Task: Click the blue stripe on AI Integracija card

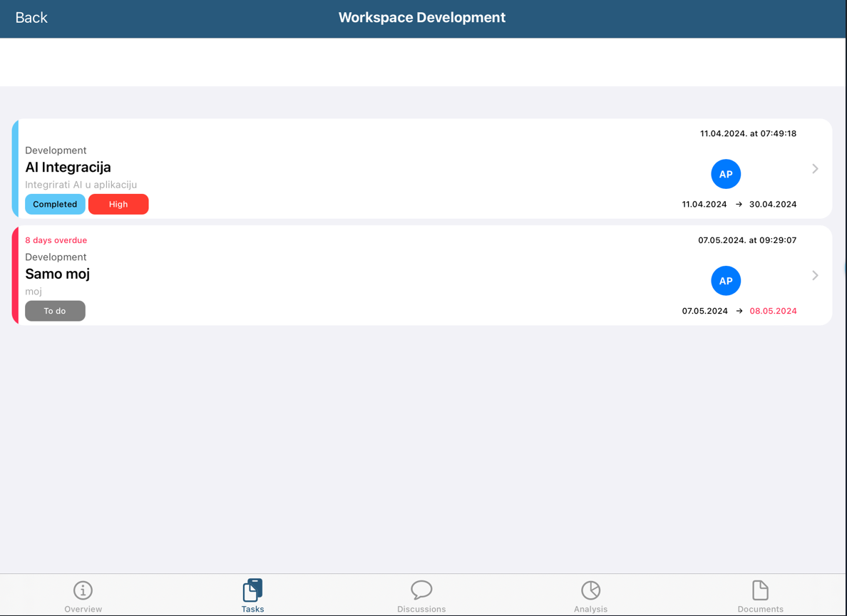Action: 15,169
